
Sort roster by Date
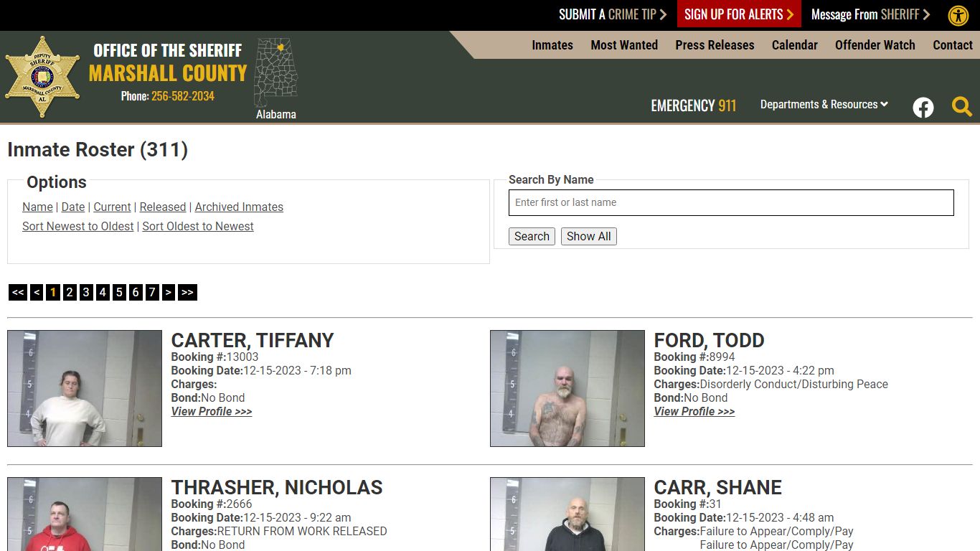pos(73,207)
